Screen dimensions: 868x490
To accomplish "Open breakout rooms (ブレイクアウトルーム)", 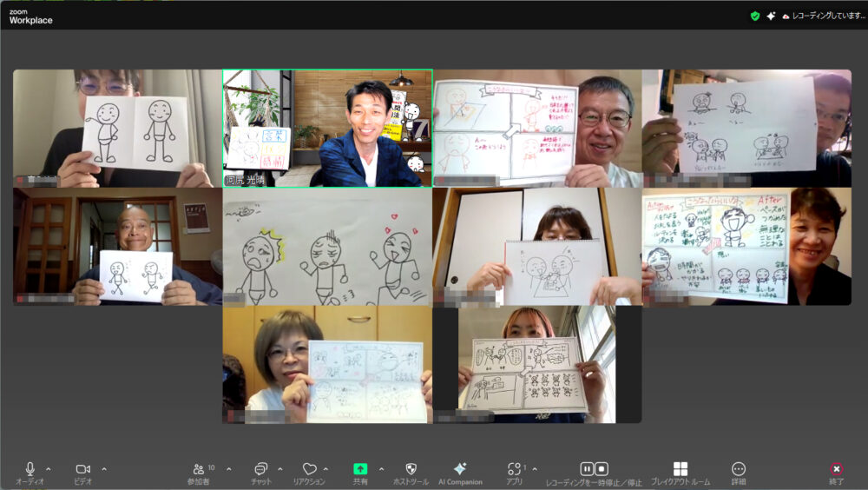I will click(681, 469).
